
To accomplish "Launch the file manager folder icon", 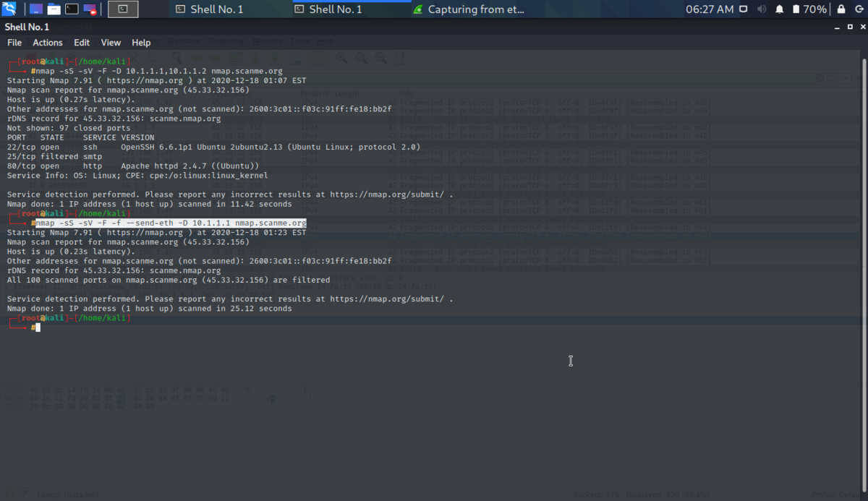I will [x=54, y=9].
